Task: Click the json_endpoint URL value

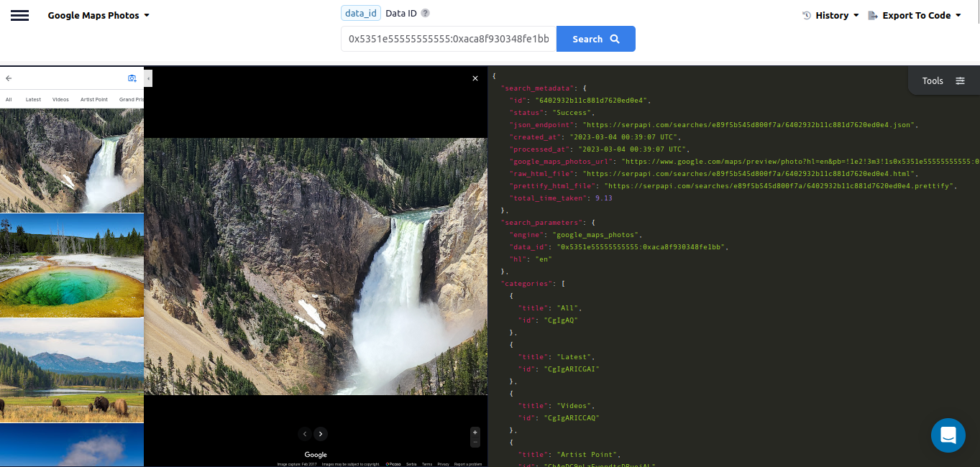Action: tap(748, 125)
